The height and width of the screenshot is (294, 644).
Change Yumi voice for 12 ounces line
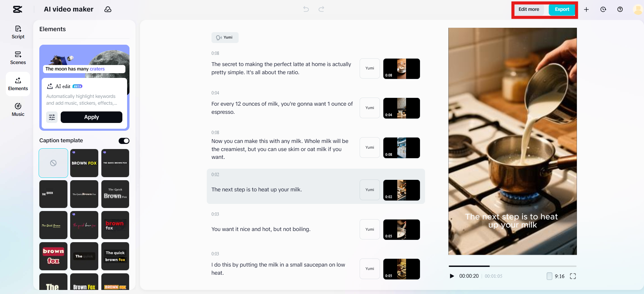(x=370, y=108)
